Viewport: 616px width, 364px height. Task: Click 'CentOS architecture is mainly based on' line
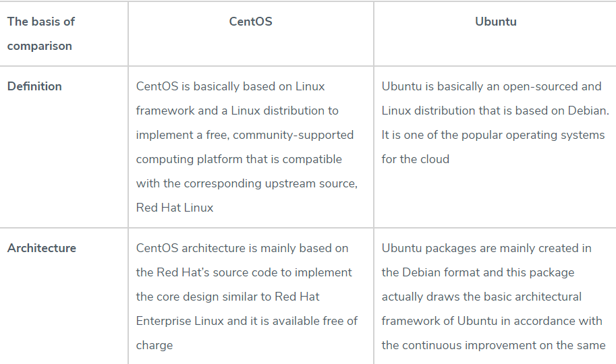point(242,248)
